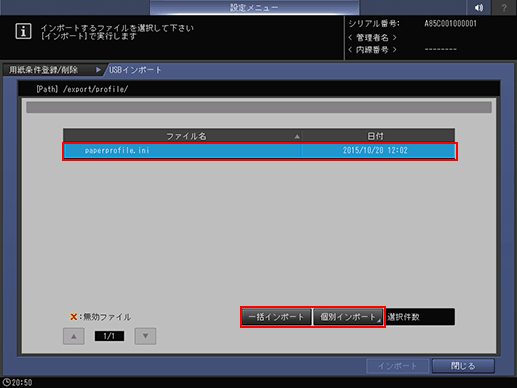517x388 pixels.
Task: Click breadcrumb arrow after 用紙条件登録/削除
Action: 98,70
